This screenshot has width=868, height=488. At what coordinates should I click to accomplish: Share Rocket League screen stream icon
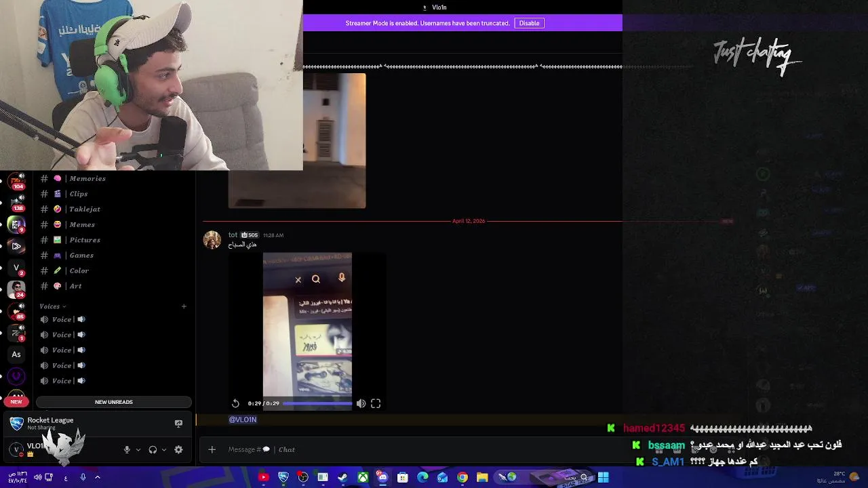(x=178, y=424)
